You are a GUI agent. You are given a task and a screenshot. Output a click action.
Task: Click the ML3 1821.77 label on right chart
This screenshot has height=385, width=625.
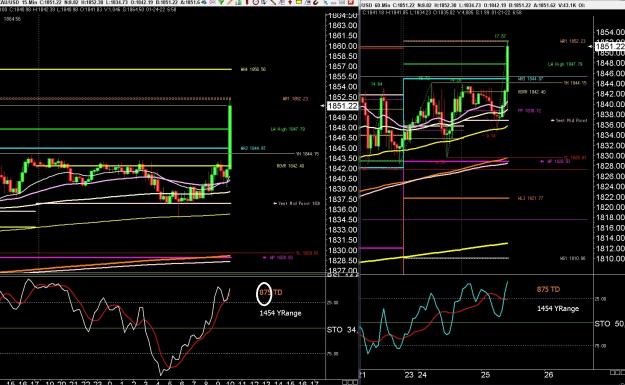pos(531,198)
